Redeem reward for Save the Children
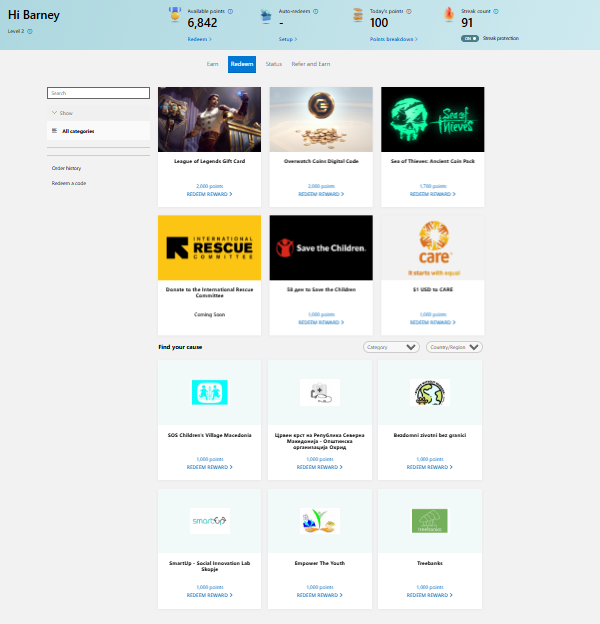 [x=321, y=322]
